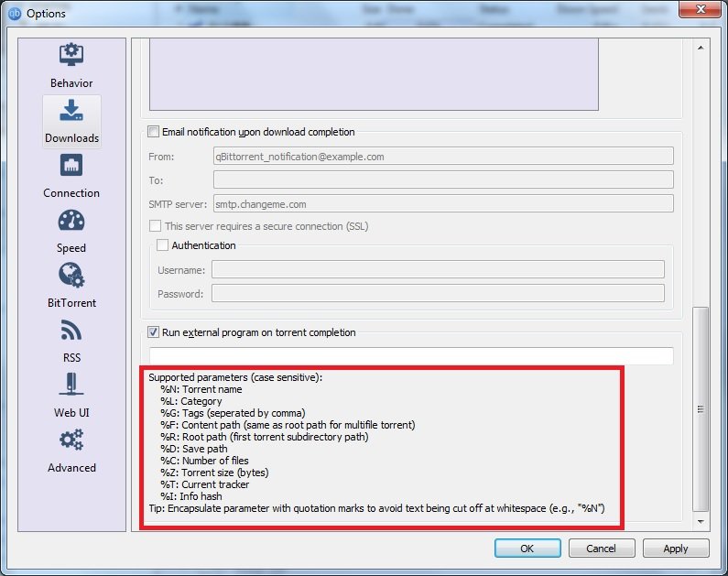Click the scroll up arrow of scrollbar
Viewport: 728px width, 576px height.
[x=701, y=47]
